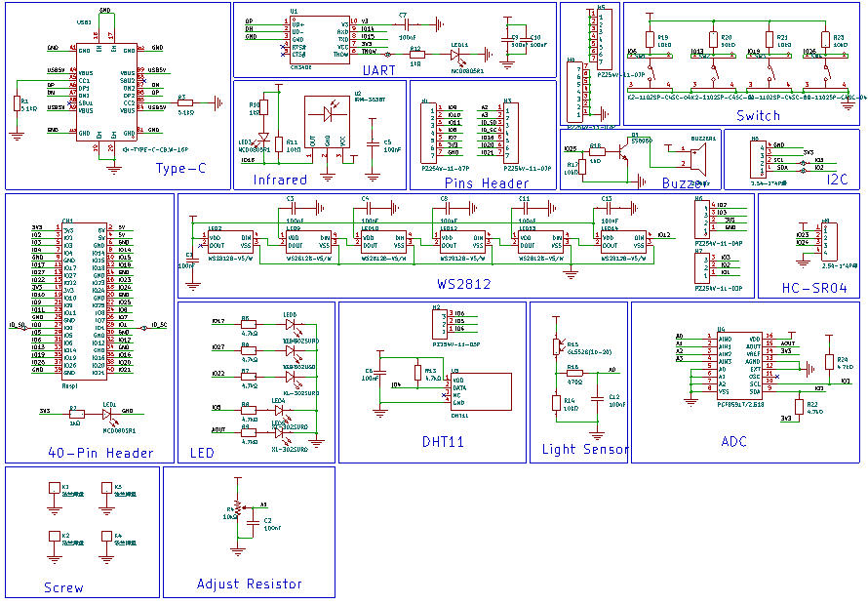Select the first WS2812 LED2 symbol
This screenshot has width=868, height=604.
click(x=231, y=242)
